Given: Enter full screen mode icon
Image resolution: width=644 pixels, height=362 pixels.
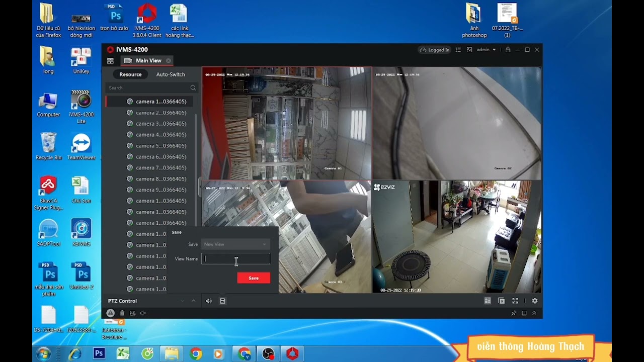Looking at the screenshot, I should click(515, 301).
